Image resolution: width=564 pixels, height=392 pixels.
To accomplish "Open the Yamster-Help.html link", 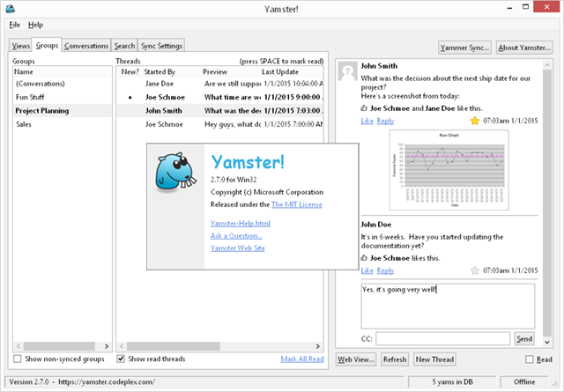I will pos(241,224).
